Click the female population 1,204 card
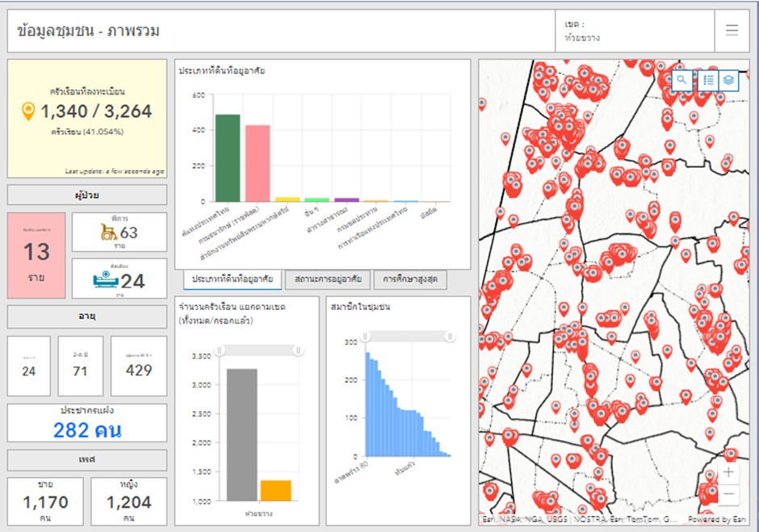 click(x=128, y=501)
